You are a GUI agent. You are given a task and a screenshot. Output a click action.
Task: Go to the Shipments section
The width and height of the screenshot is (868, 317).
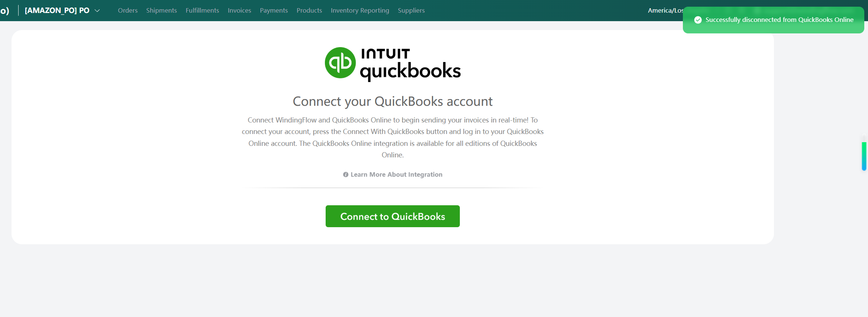point(161,10)
